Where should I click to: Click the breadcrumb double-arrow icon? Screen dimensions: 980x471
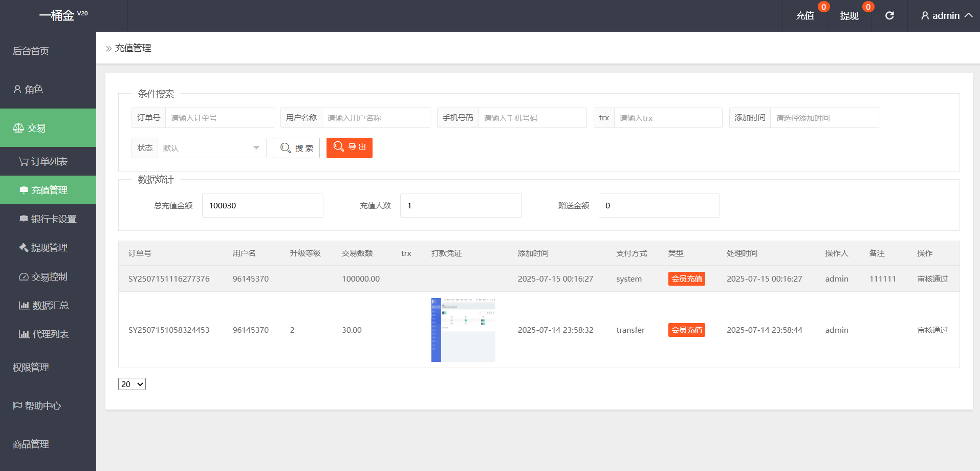[108, 49]
